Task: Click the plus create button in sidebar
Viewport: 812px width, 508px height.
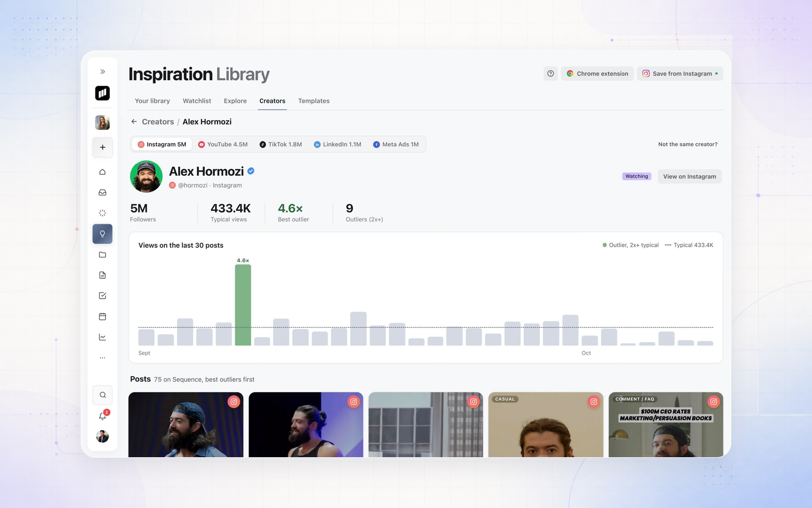Action: pos(103,147)
